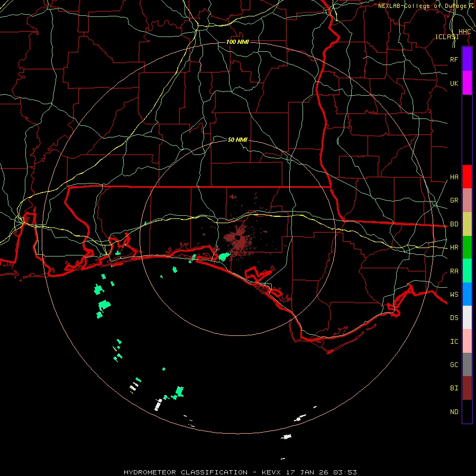Click the UK legend label text
This screenshot has height=476, width=476.
[454, 83]
